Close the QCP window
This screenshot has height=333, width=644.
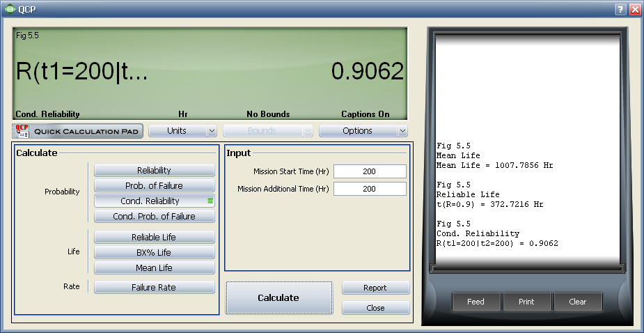635,10
